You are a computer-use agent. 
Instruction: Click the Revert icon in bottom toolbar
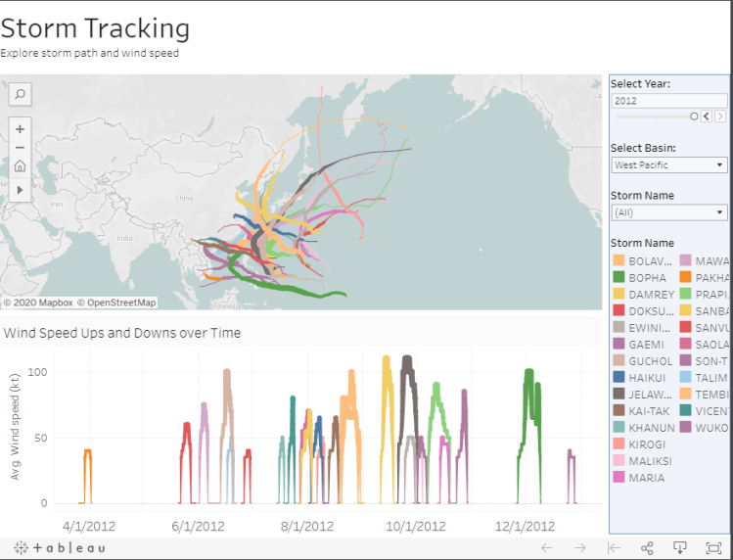coord(614,548)
